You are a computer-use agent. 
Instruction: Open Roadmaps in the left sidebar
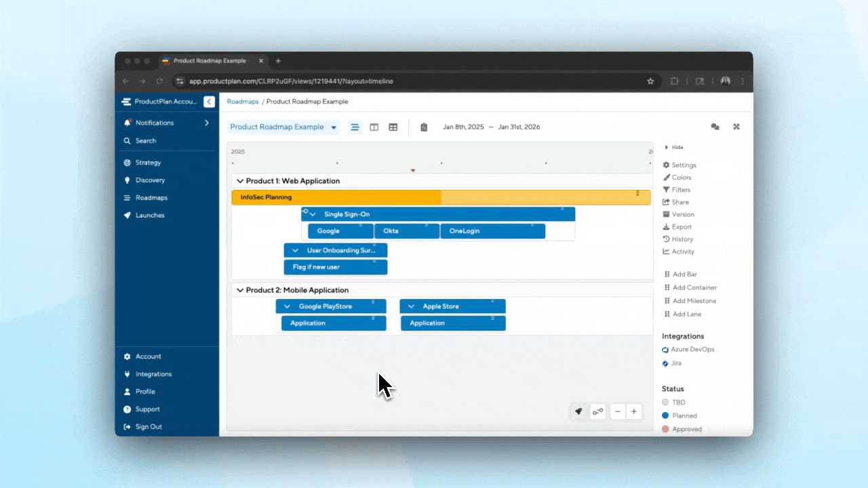151,198
